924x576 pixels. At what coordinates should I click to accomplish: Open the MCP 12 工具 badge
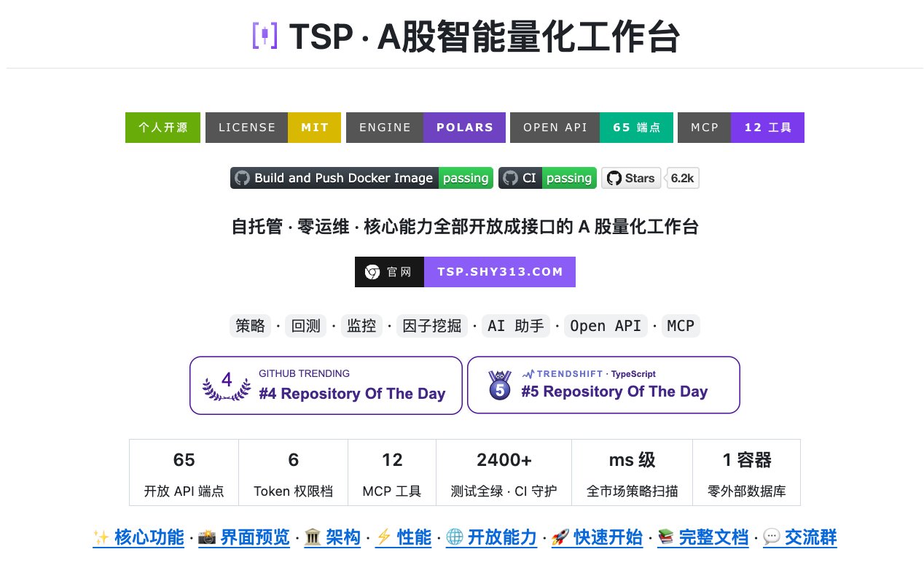pyautogui.click(x=741, y=128)
